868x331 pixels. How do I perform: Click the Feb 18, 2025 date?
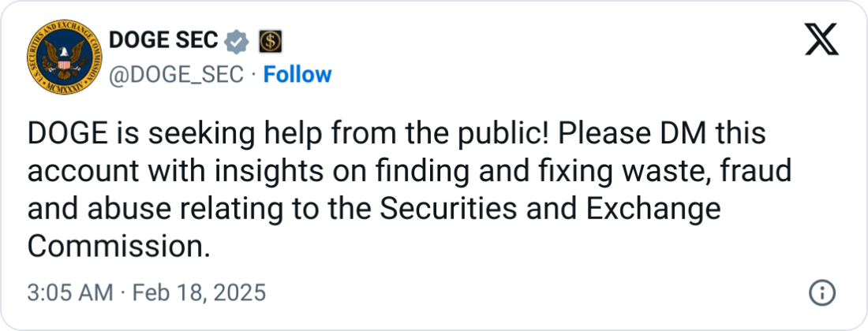click(x=195, y=294)
